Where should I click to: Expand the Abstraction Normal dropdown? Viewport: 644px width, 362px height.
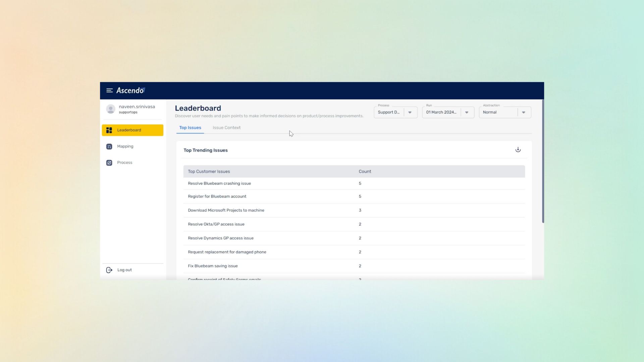(523, 112)
